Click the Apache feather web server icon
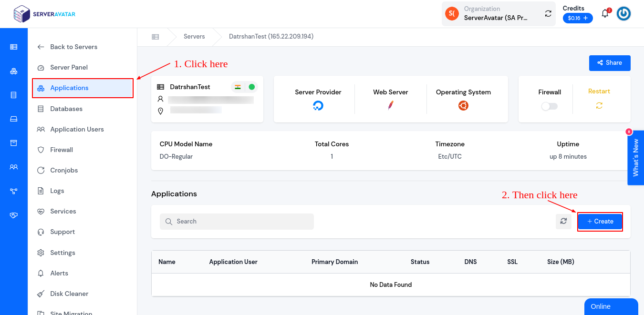Viewport: 644px width, 315px height. 391,106
